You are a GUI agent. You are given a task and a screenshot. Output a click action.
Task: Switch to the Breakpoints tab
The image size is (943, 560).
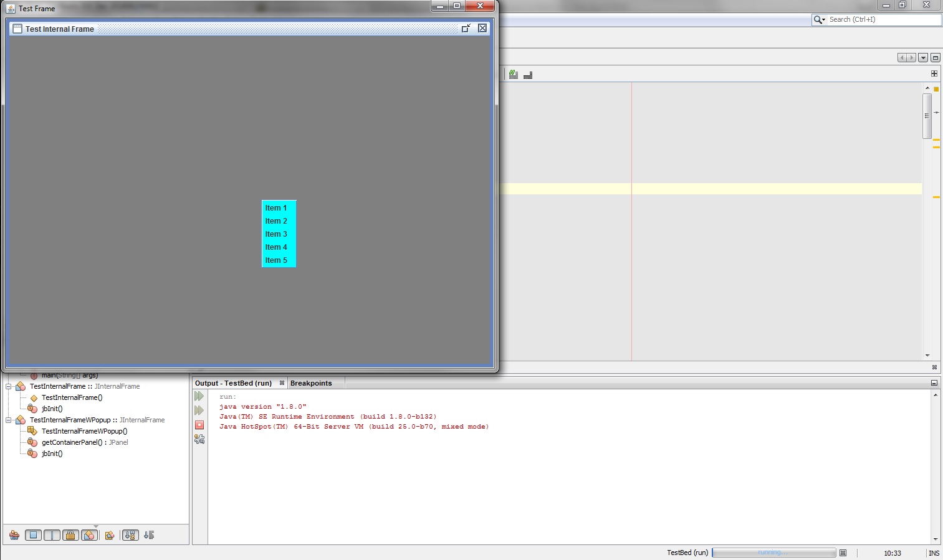tap(311, 383)
